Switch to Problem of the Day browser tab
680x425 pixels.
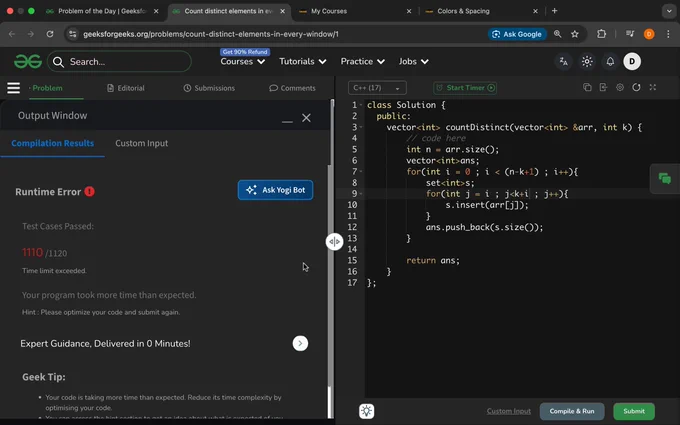(102, 11)
